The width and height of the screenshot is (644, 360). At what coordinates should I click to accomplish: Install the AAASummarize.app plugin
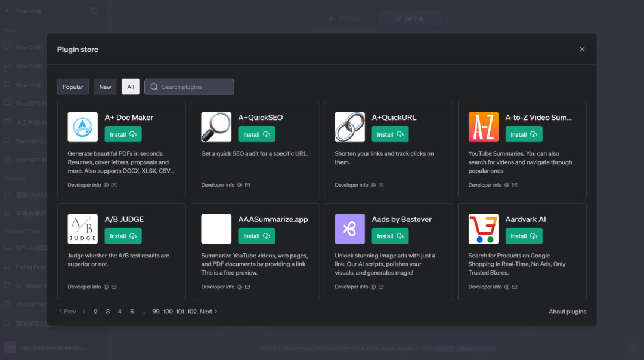pos(256,236)
